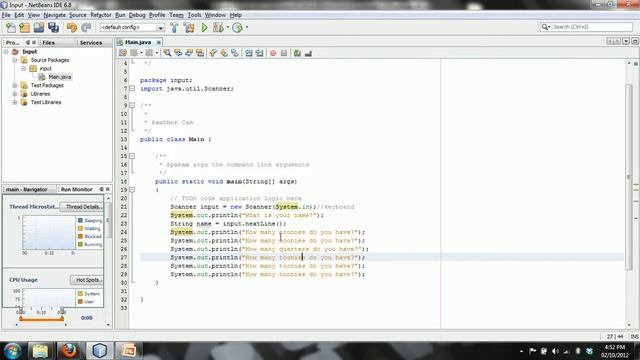Screen dimensions: 640x360
Task: Switch to the Files tab
Action: point(48,42)
